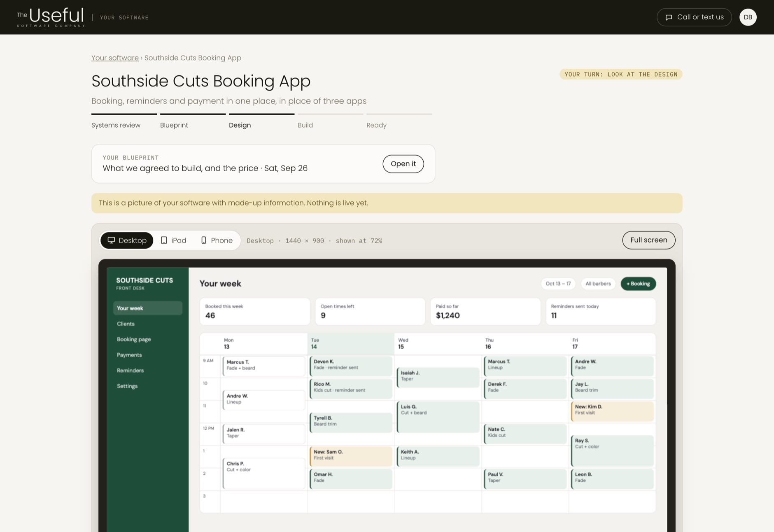Follow the Your software breadcrumb link
The image size is (774, 532).
coord(115,58)
